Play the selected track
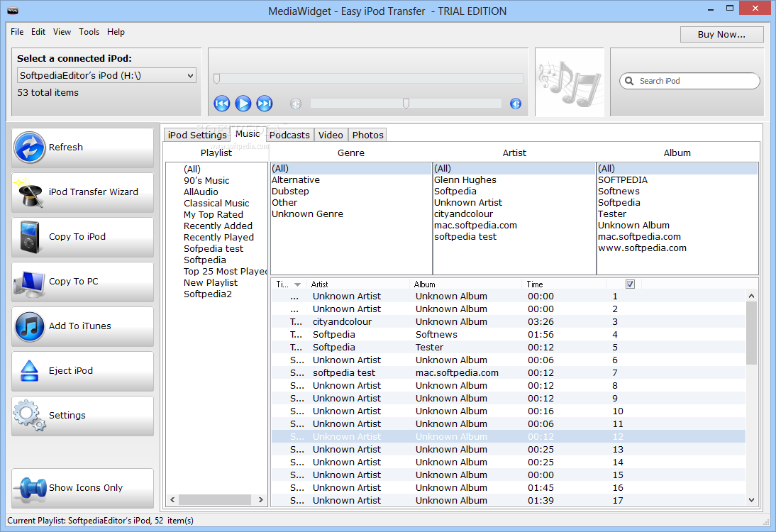Image resolution: width=776 pixels, height=532 pixels. click(x=243, y=104)
